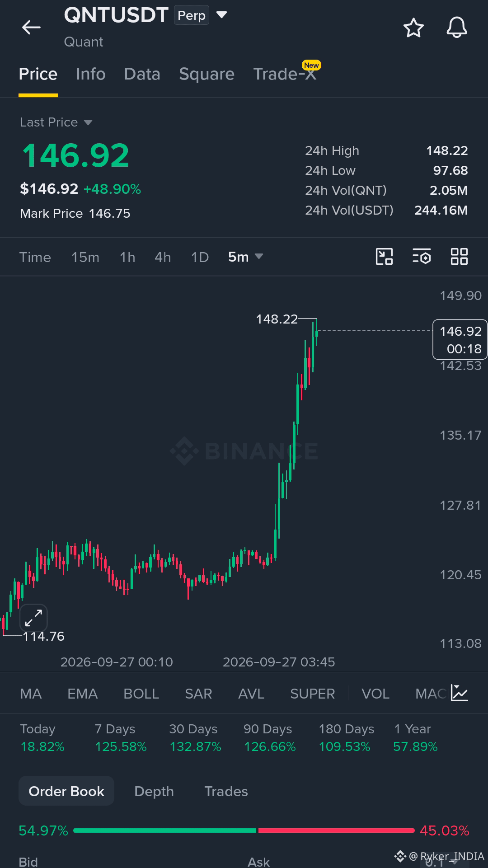Tap the back arrow icon
Image resolution: width=488 pixels, height=868 pixels.
(31, 28)
